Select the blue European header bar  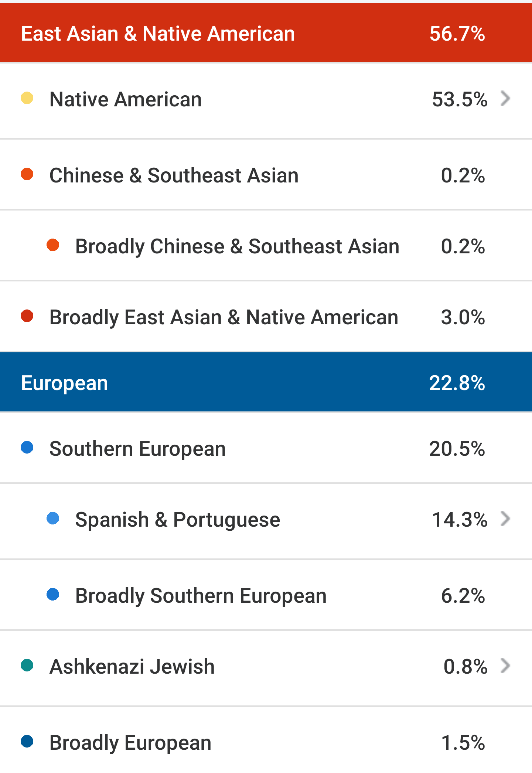tap(266, 382)
